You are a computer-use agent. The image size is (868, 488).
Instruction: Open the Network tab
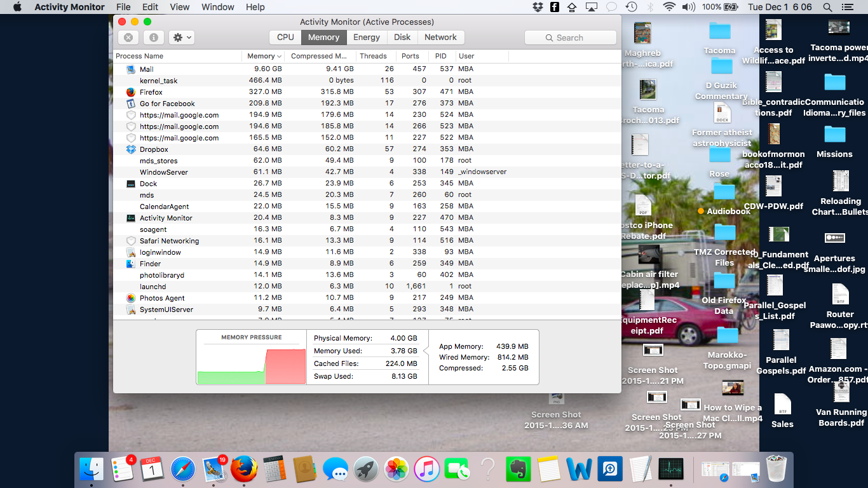click(440, 37)
